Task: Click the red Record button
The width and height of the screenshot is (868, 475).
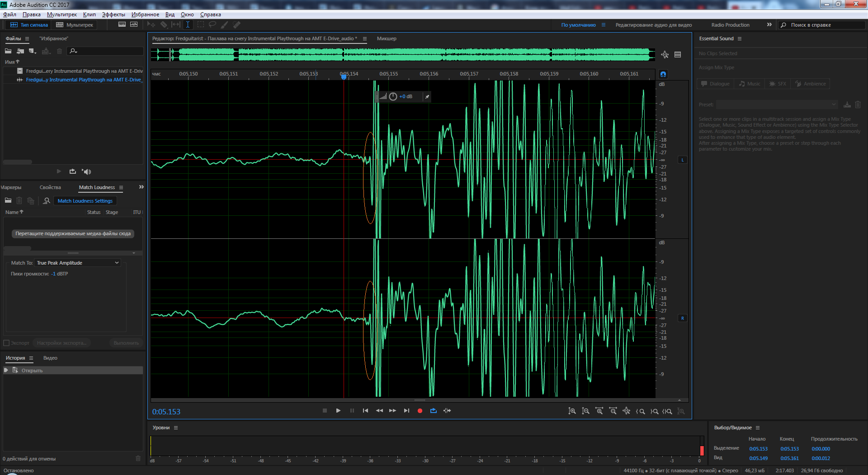Action: [420, 411]
